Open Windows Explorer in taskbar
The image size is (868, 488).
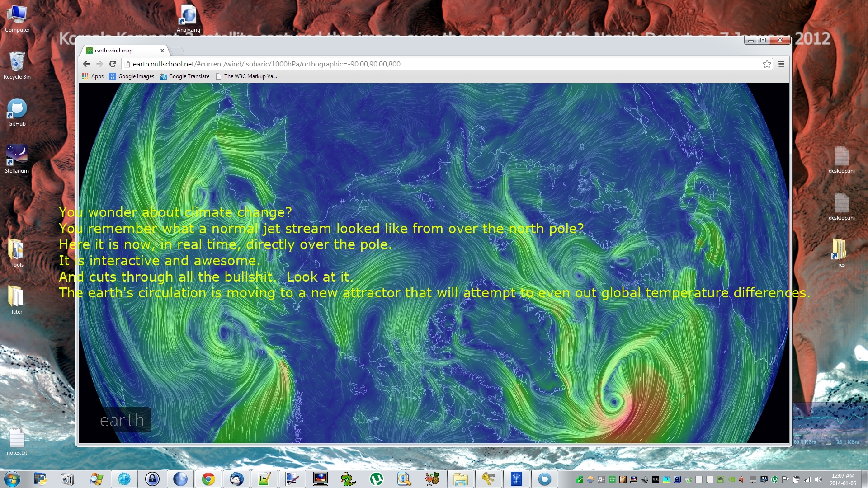pyautogui.click(x=460, y=479)
